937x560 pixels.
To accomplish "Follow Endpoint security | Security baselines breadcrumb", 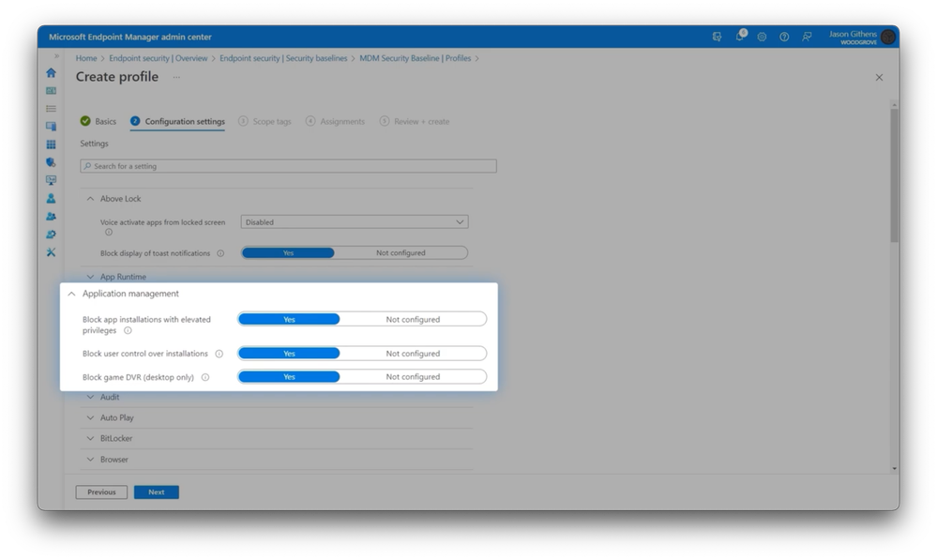I will pos(283,58).
